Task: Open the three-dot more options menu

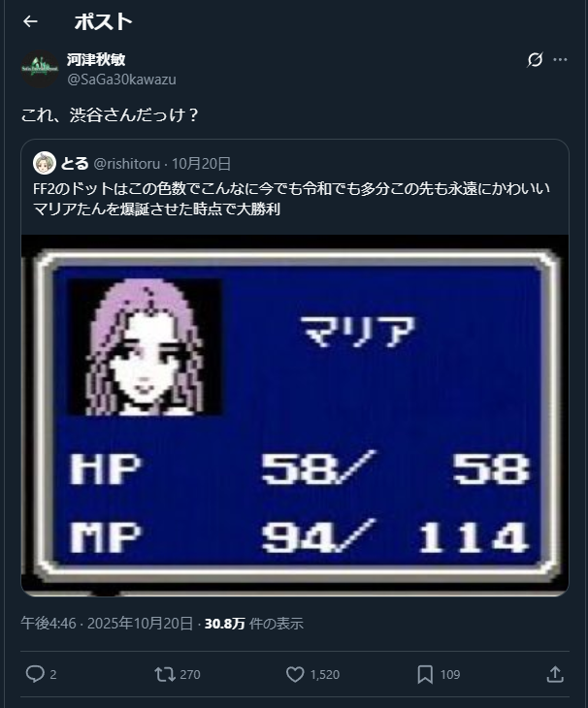Action: (560, 59)
